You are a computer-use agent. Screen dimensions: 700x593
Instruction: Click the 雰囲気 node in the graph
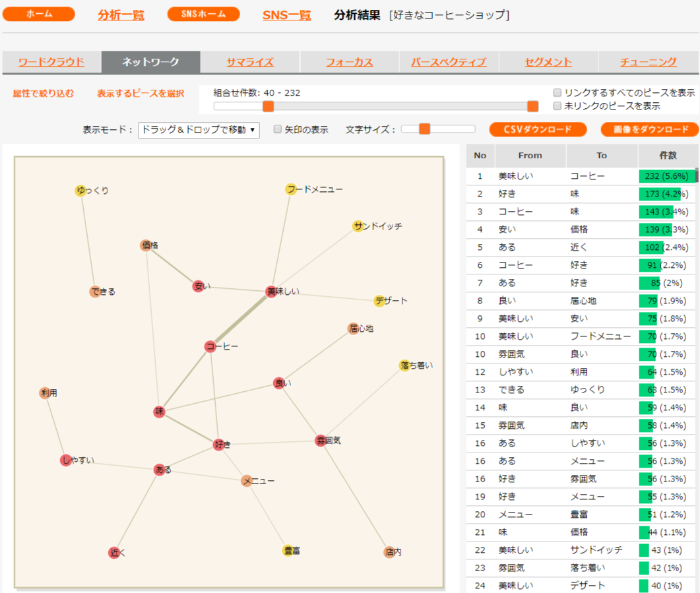tap(321, 441)
